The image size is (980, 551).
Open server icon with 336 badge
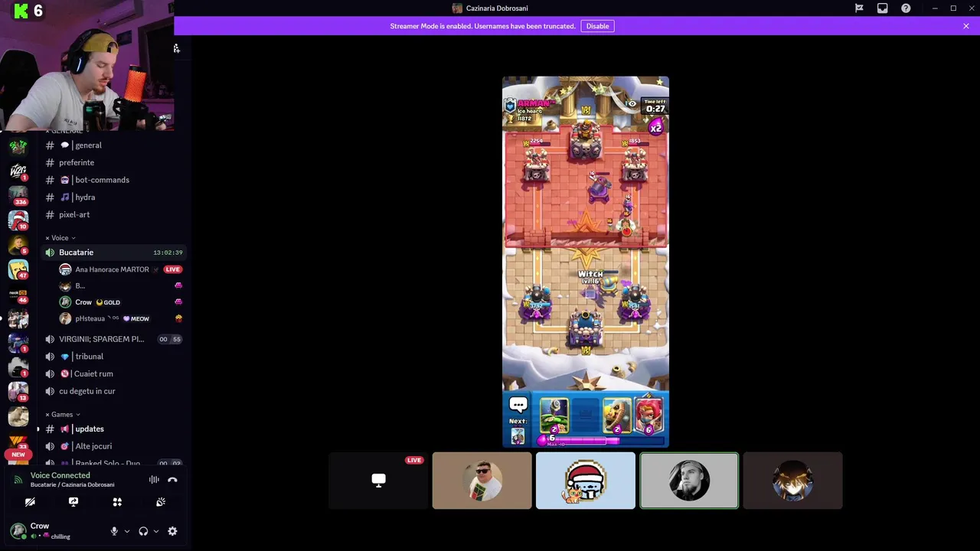[x=18, y=196]
